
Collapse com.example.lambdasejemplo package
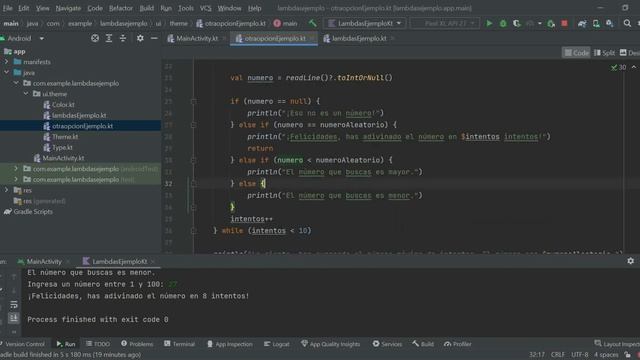16,83
